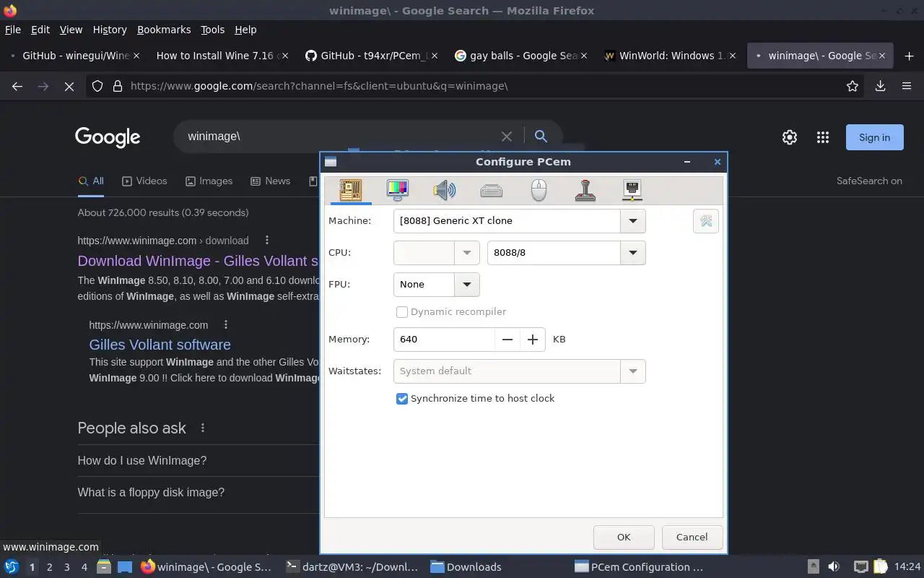The height and width of the screenshot is (578, 924).
Task: Open options dots next to People also ask
Action: [203, 428]
